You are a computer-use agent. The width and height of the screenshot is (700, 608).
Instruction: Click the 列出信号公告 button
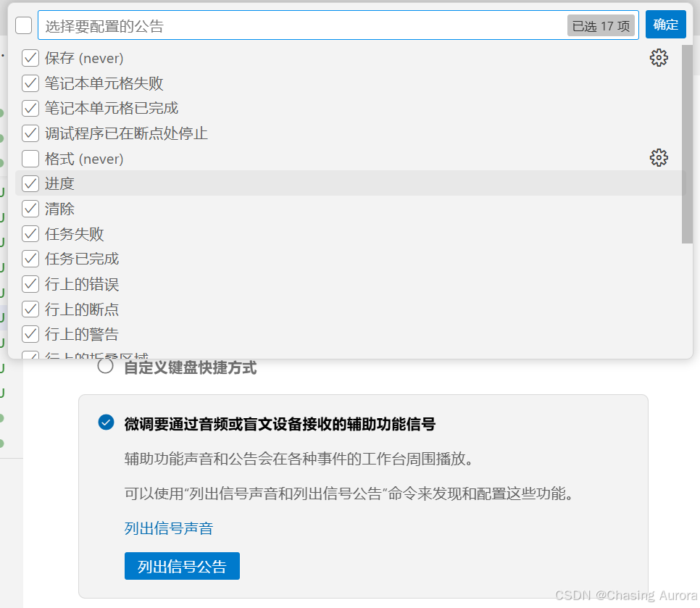point(181,566)
